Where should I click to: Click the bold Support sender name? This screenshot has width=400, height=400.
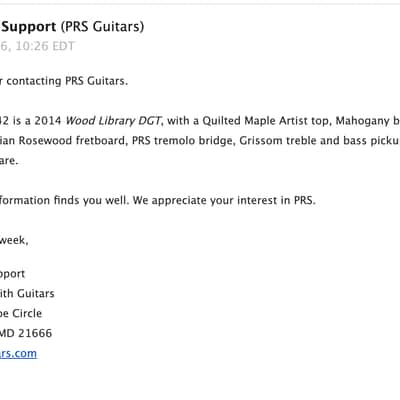coord(29,27)
